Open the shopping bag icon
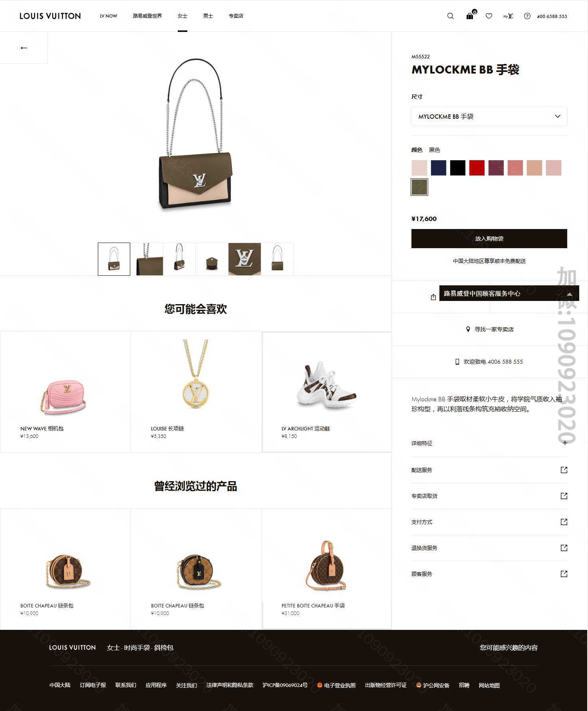Image resolution: width=588 pixels, height=711 pixels. coord(471,15)
